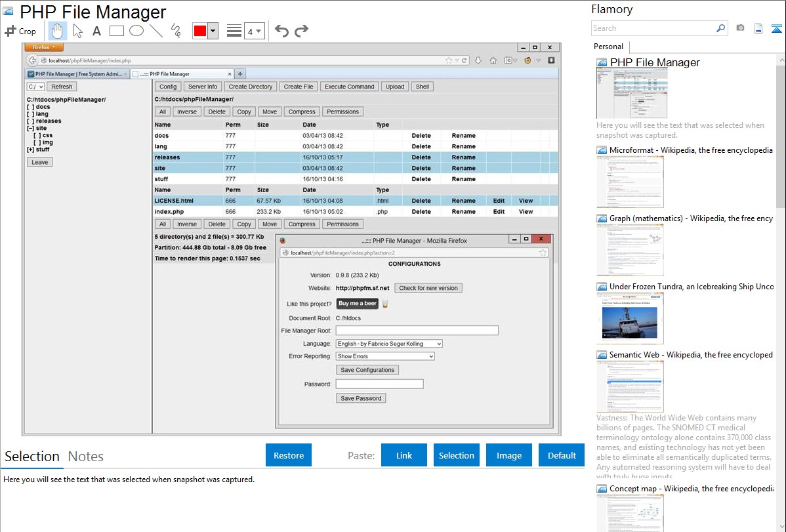
Task: Undo the last annotation
Action: tap(281, 31)
